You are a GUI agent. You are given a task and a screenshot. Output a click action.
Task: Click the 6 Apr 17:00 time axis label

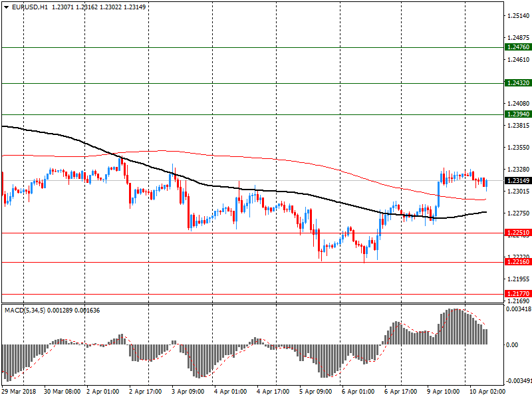click(x=400, y=391)
